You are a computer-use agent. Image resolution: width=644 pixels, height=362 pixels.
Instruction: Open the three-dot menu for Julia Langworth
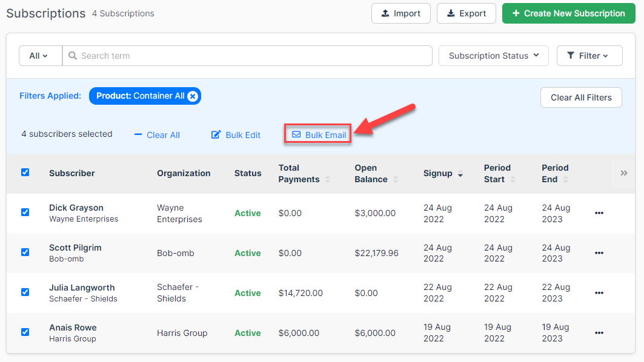pos(599,293)
